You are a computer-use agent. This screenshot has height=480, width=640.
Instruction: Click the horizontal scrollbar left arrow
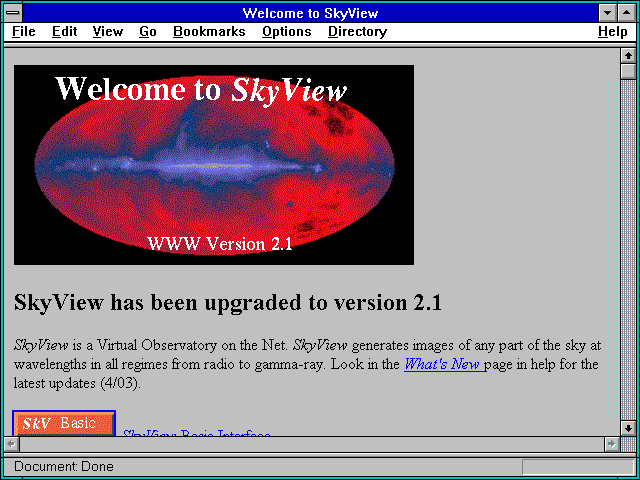[x=11, y=444]
